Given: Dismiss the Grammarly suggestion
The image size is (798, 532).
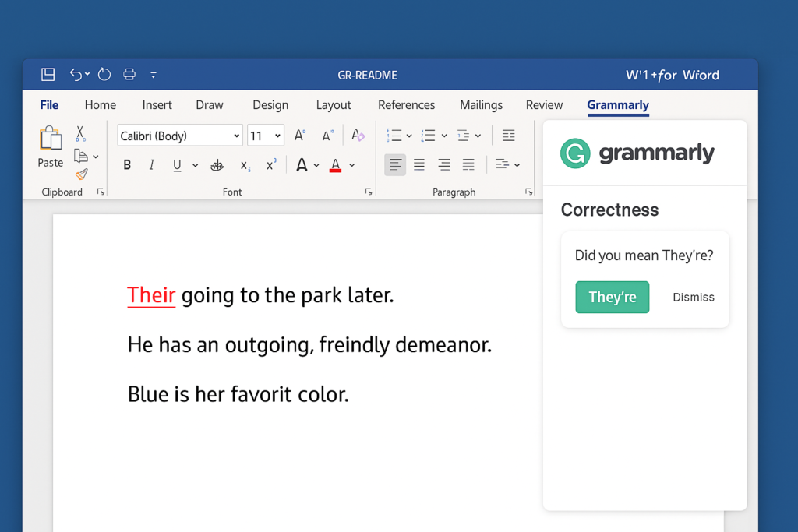Looking at the screenshot, I should pyautogui.click(x=693, y=297).
